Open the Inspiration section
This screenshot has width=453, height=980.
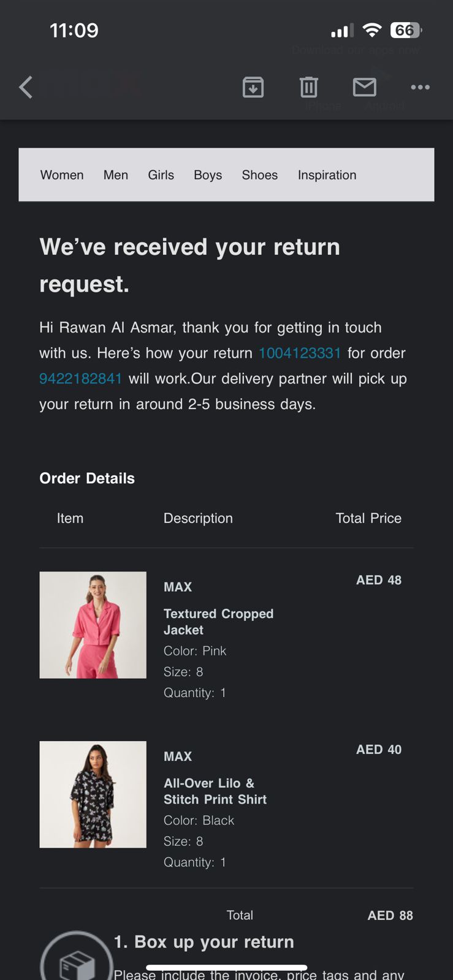(x=327, y=175)
